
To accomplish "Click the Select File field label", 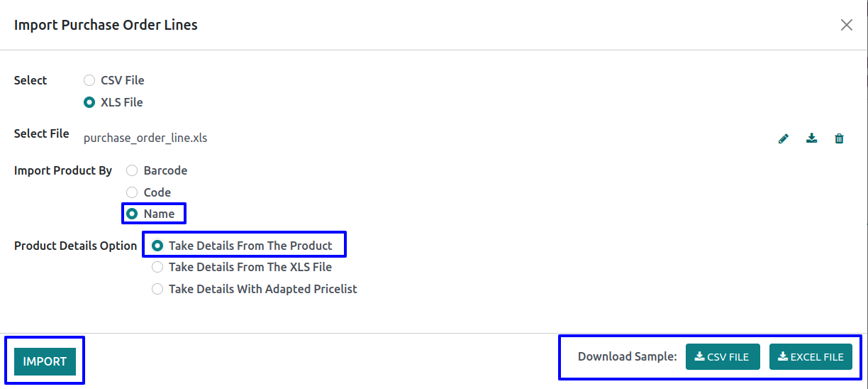I will click(x=42, y=133).
